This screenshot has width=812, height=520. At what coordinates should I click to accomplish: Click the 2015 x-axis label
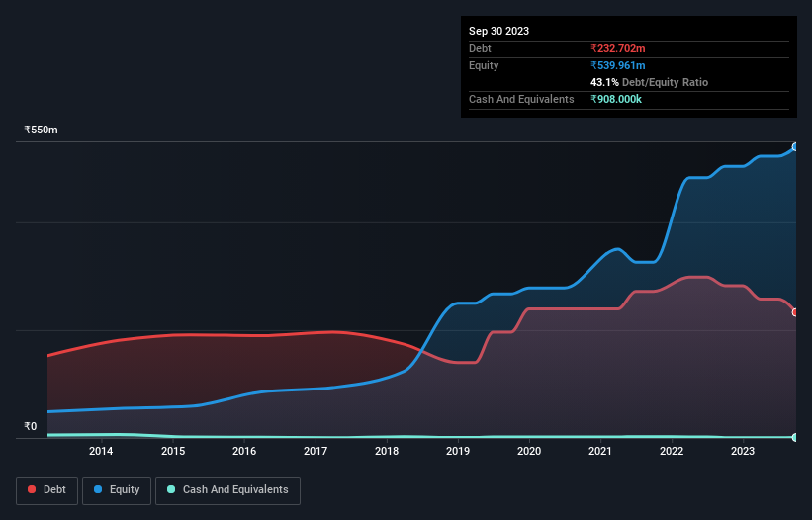[173, 451]
